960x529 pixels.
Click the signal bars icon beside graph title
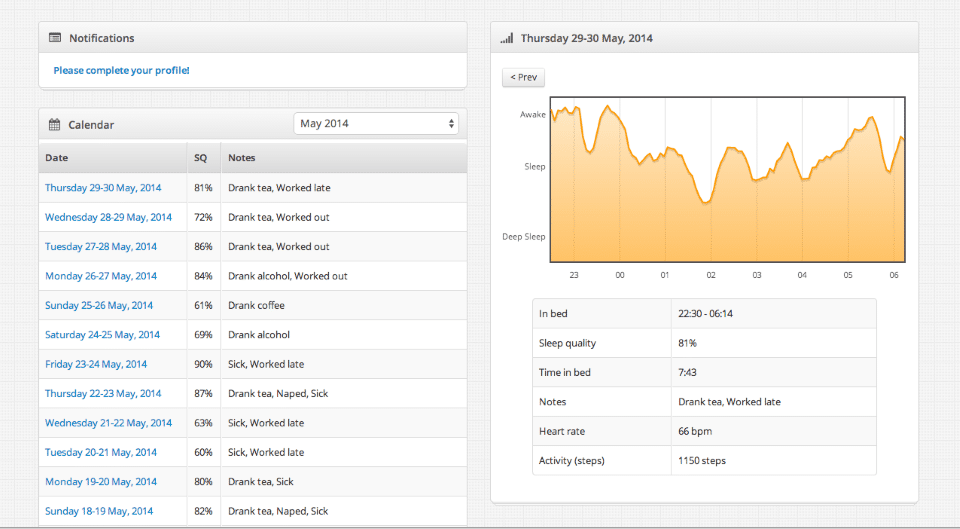pos(507,38)
